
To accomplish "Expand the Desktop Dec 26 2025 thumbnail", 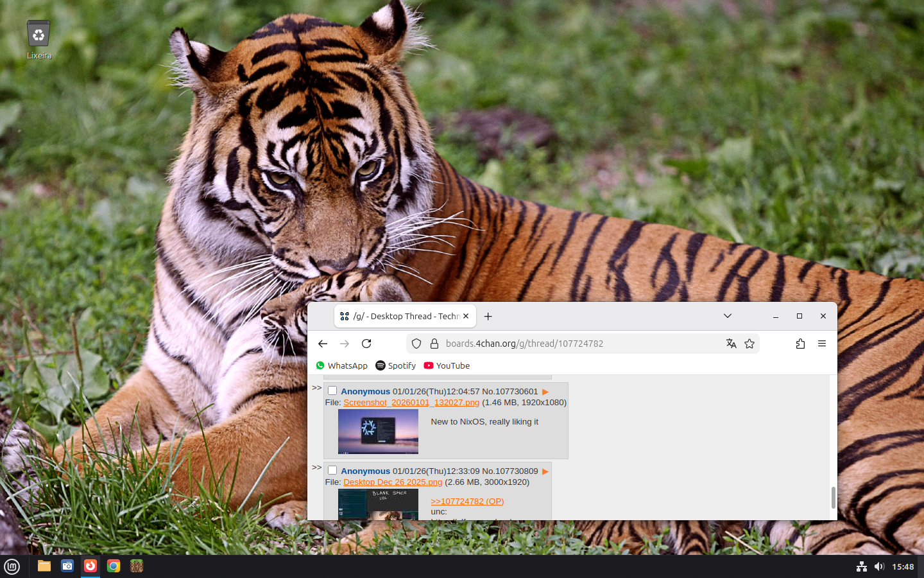I will [x=378, y=504].
